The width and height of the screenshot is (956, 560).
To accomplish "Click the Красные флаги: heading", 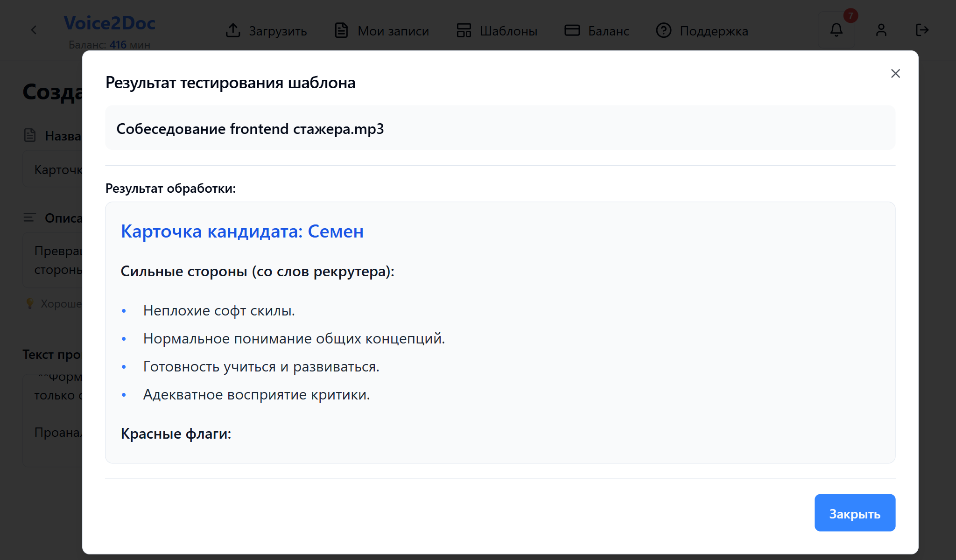I will tap(176, 434).
